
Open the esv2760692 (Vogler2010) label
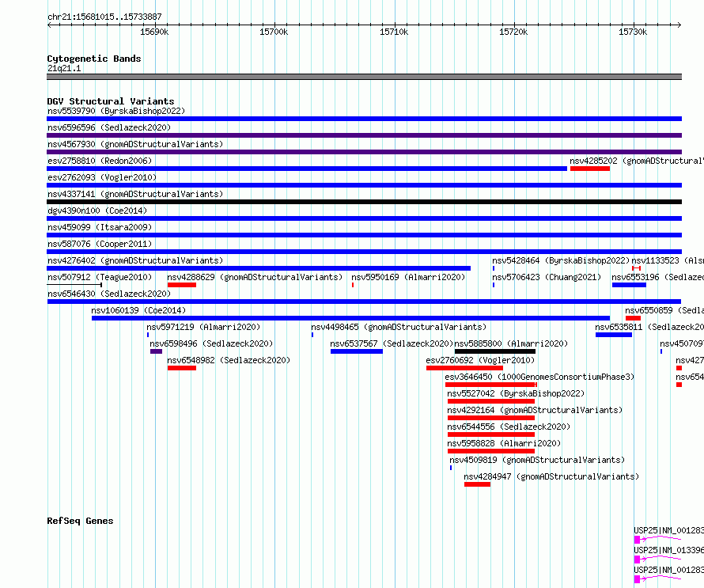(x=480, y=360)
